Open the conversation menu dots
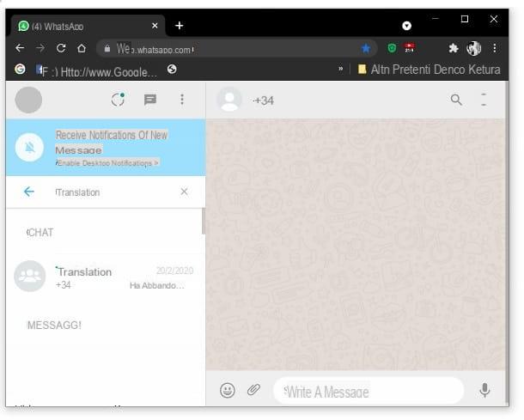524x420 pixels. coord(484,100)
